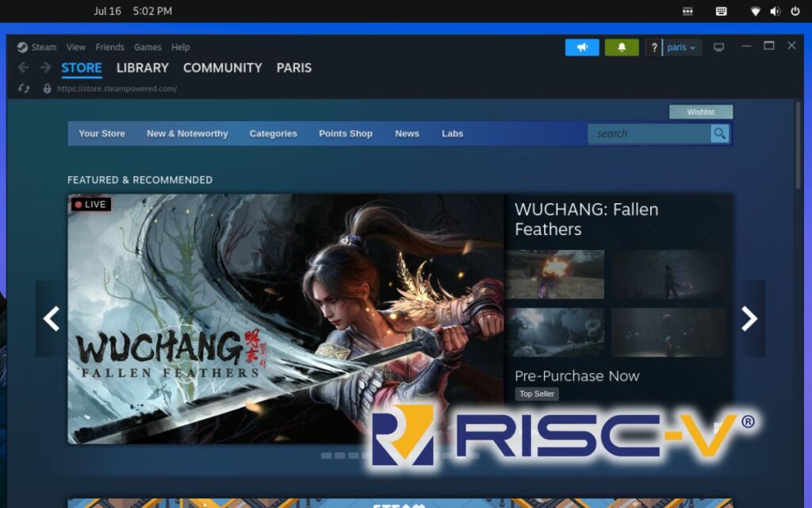Open your Wishlist
This screenshot has height=508, width=812.
(701, 112)
